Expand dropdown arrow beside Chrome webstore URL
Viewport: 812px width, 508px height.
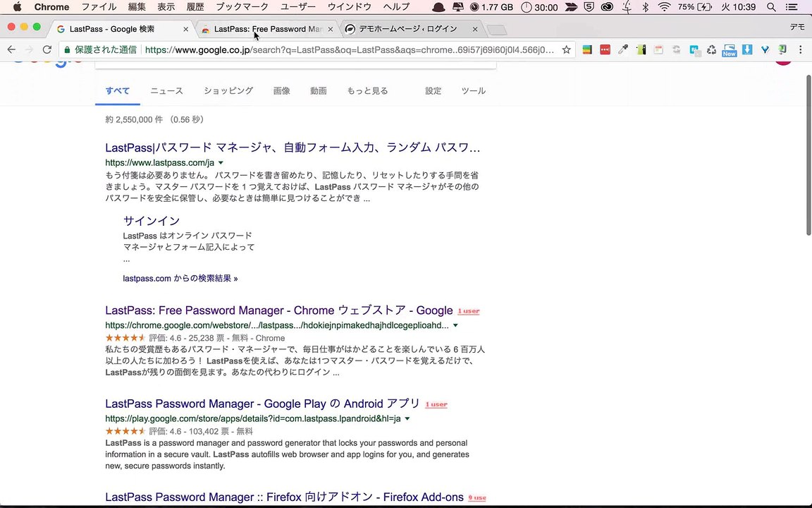[x=456, y=325]
